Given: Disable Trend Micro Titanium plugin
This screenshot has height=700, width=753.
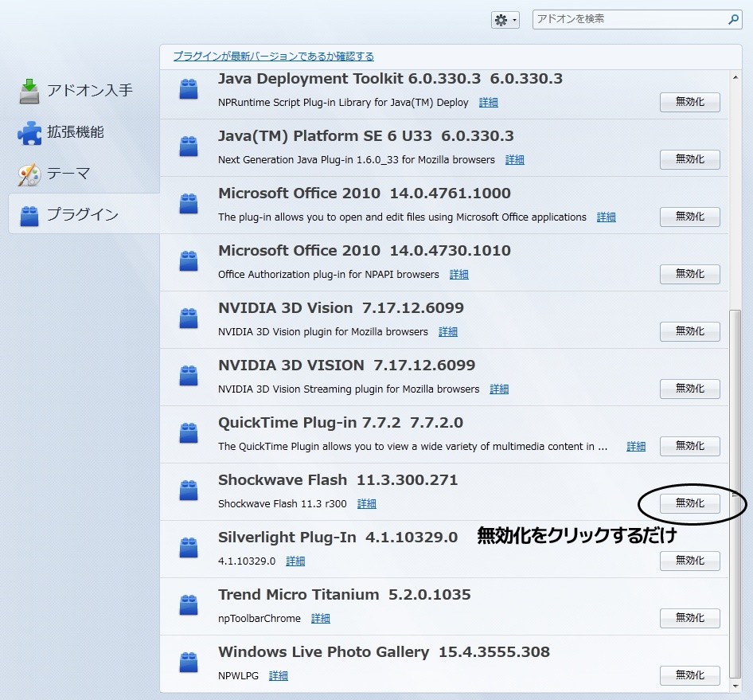Looking at the screenshot, I should point(689,618).
